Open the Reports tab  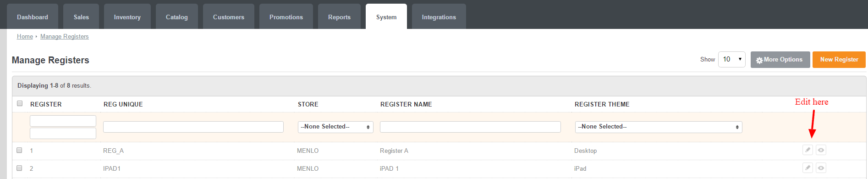339,17
